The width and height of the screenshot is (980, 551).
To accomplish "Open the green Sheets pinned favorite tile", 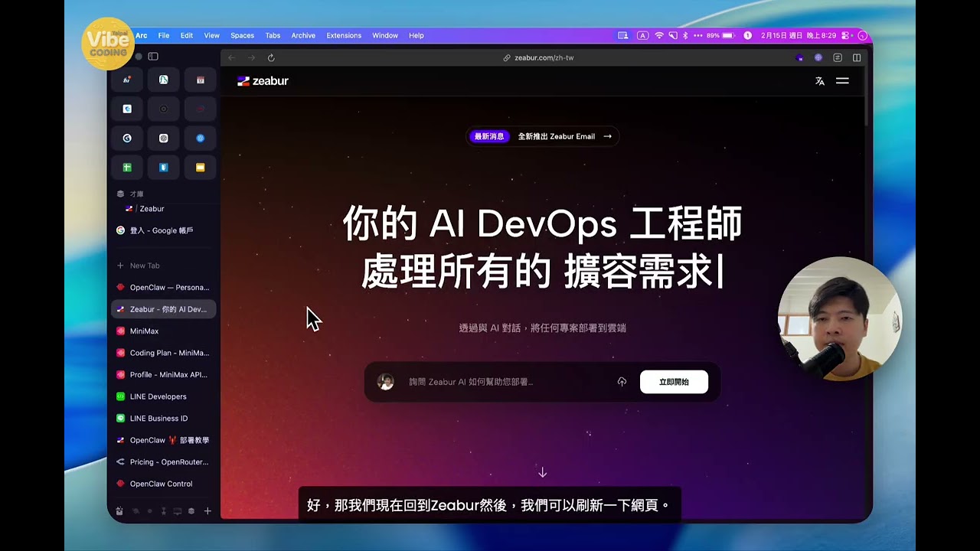I will coord(127,168).
